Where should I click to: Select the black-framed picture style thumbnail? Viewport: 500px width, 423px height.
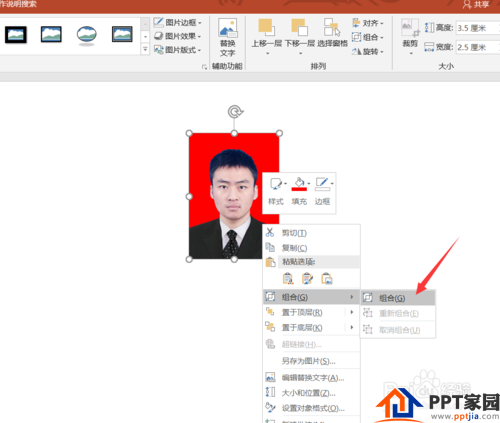click(x=16, y=35)
